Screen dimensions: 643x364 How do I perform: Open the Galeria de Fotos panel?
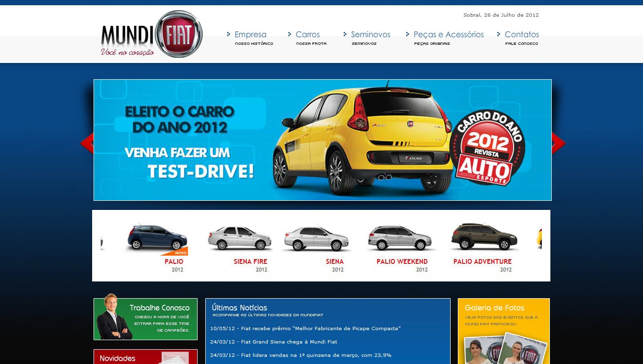pos(504,331)
